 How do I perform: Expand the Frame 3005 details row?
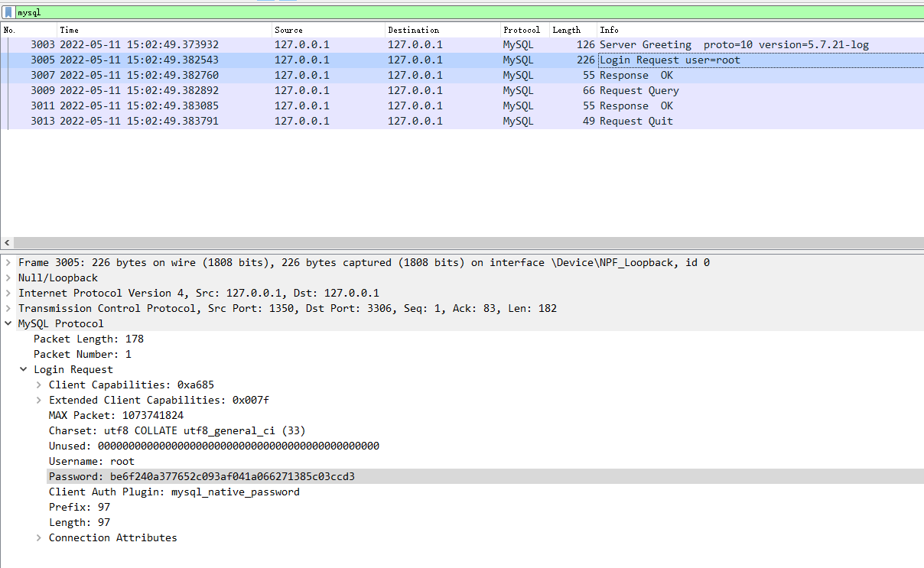tap(8, 262)
